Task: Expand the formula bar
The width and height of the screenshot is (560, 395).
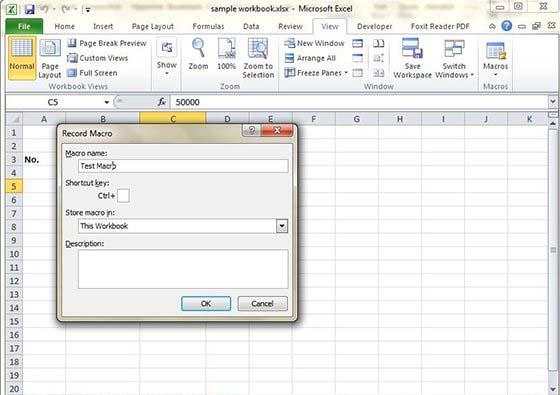Action: (553, 102)
